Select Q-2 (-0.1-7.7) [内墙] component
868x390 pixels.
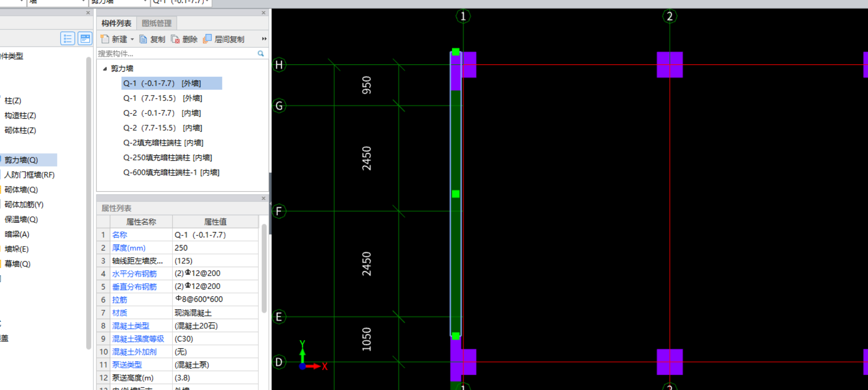162,113
